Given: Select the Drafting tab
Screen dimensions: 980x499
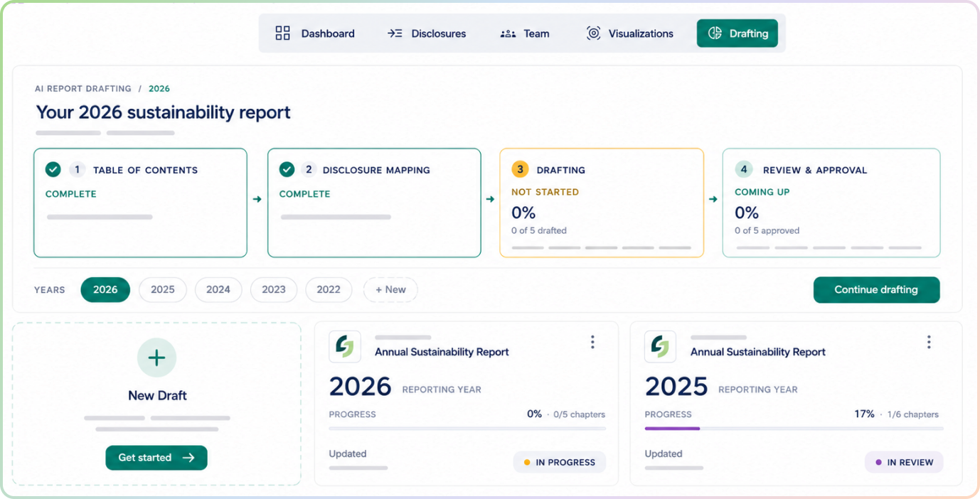Looking at the screenshot, I should tap(737, 33).
